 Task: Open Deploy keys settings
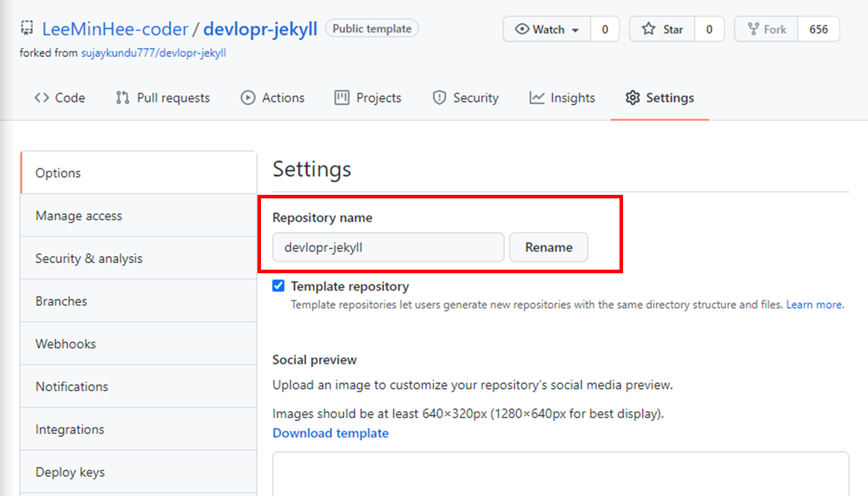(x=139, y=472)
